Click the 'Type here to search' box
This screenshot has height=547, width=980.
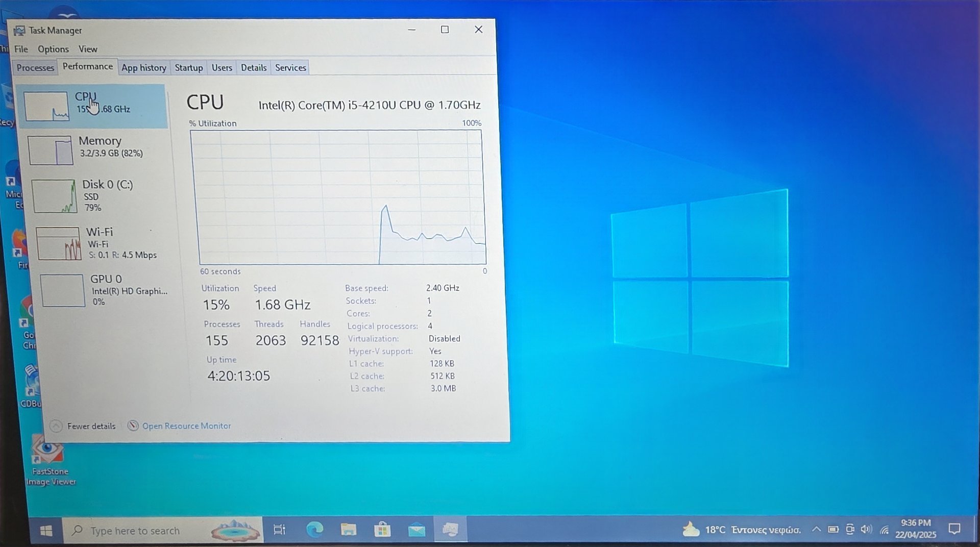162,531
